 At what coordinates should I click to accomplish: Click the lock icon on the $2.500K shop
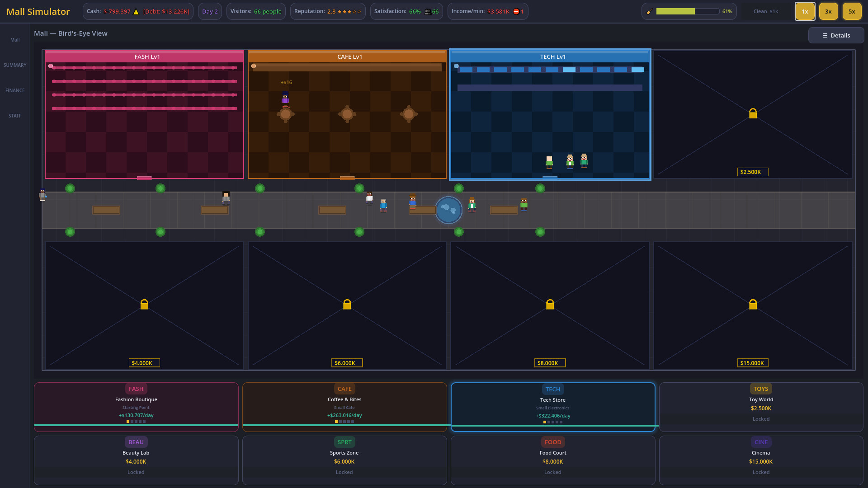click(753, 113)
